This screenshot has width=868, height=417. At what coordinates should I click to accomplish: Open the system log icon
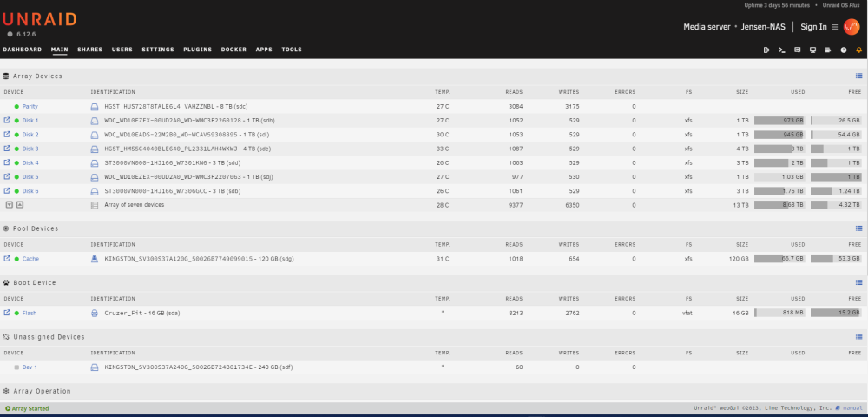click(828, 50)
